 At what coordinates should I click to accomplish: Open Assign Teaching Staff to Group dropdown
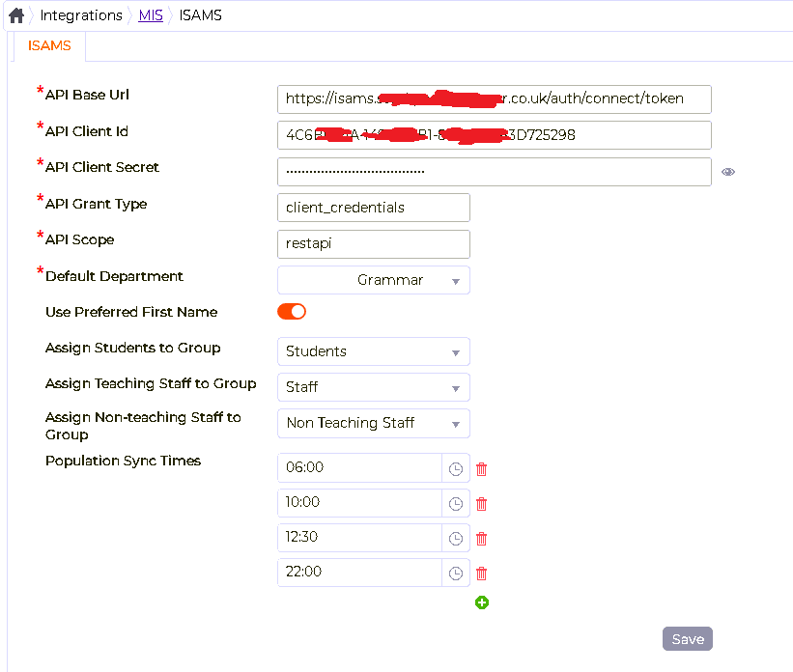click(374, 387)
